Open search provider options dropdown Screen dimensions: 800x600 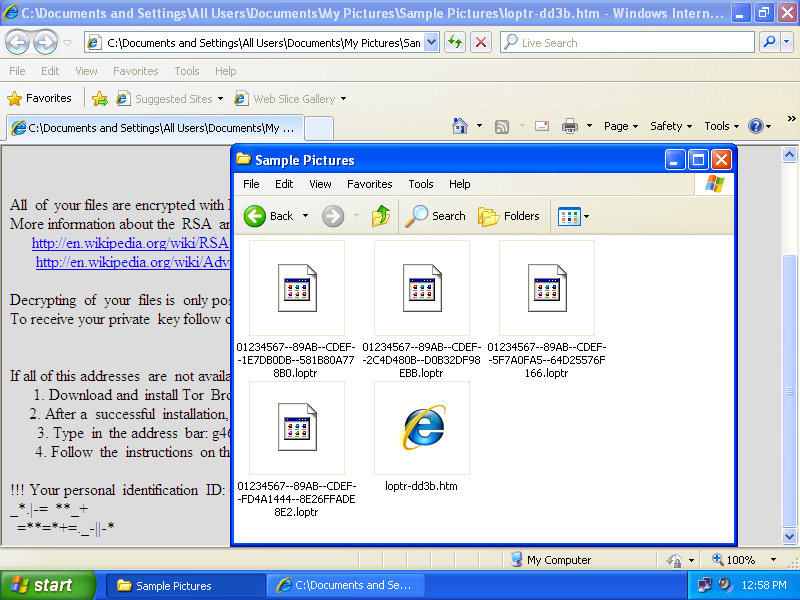(786, 43)
